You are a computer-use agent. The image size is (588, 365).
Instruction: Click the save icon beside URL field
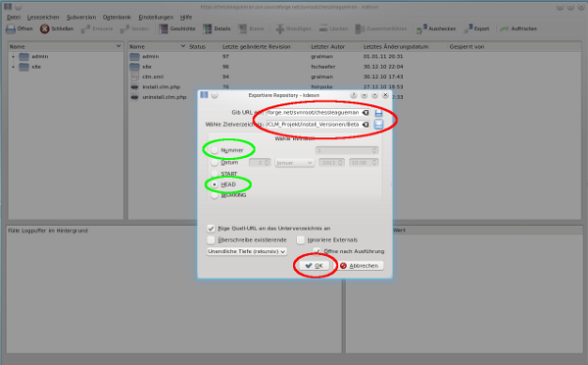(x=378, y=113)
